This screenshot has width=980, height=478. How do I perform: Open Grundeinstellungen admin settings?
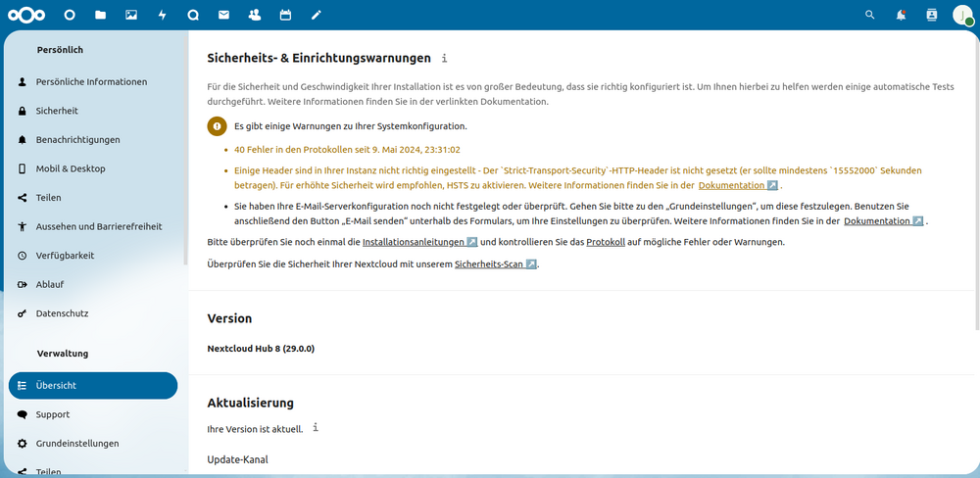pos(92,444)
